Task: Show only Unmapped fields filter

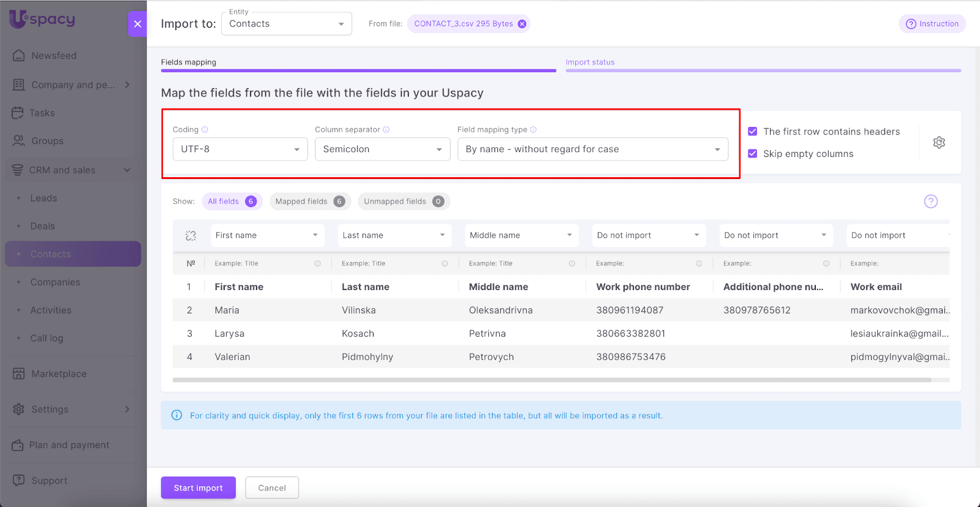Action: point(403,201)
